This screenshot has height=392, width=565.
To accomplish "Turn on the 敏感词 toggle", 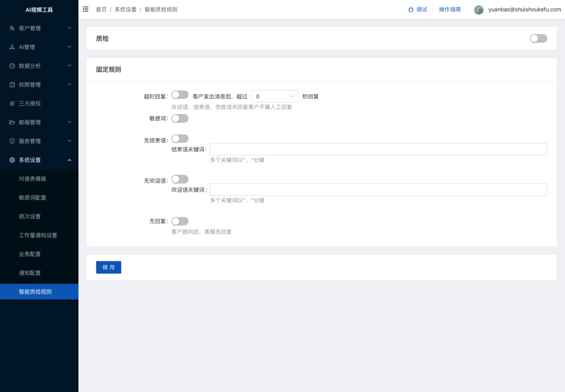I will pyautogui.click(x=180, y=119).
